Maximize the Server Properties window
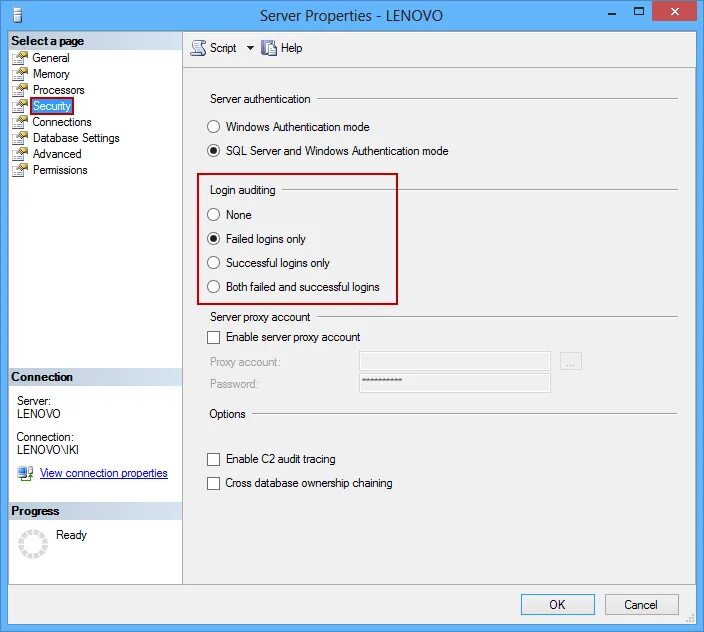This screenshot has height=632, width=704. [x=638, y=12]
